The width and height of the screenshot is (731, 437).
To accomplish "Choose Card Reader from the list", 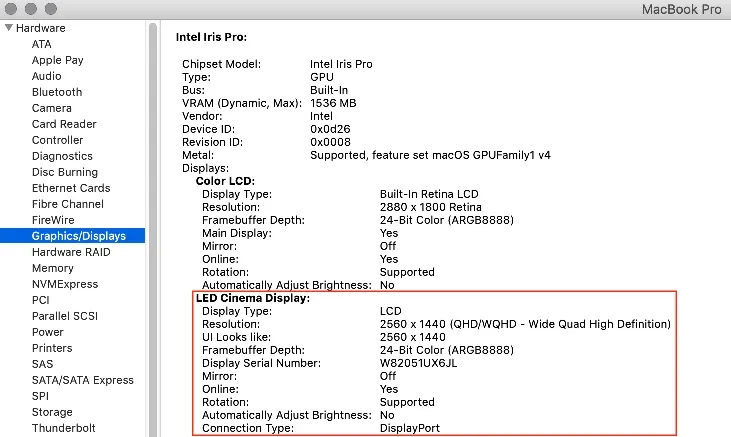I will 64,124.
